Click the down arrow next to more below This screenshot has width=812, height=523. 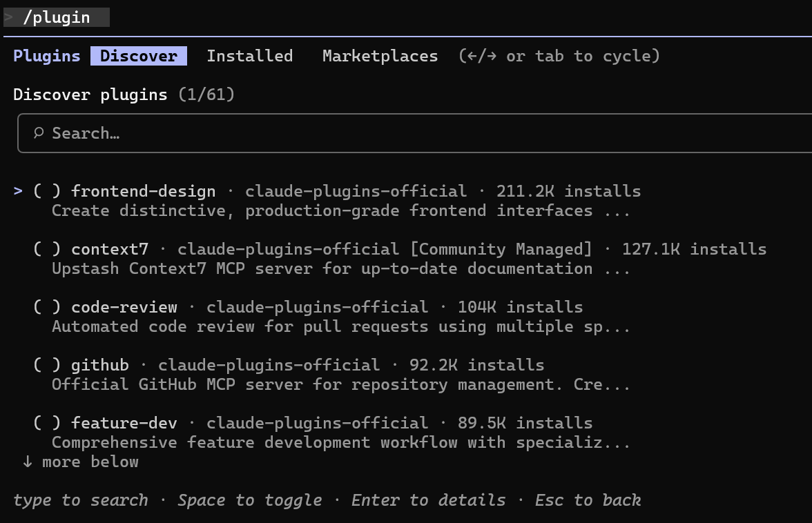pos(28,462)
